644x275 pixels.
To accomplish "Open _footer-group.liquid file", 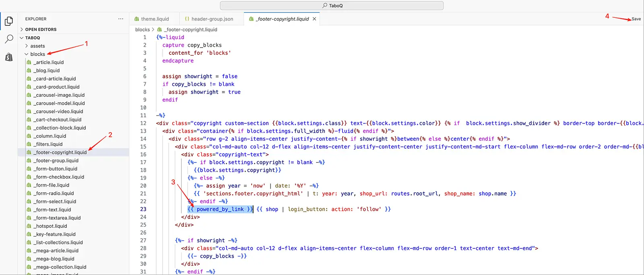I will click(x=56, y=160).
